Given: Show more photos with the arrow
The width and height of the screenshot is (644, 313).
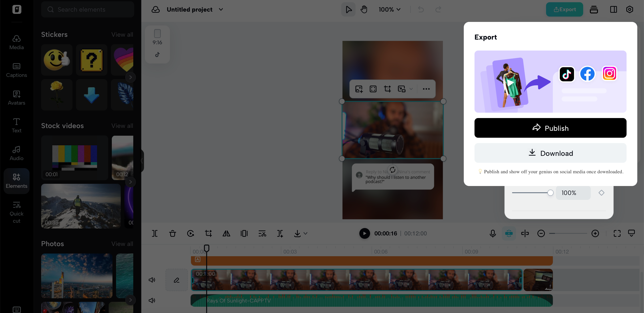Looking at the screenshot, I should 130,300.
